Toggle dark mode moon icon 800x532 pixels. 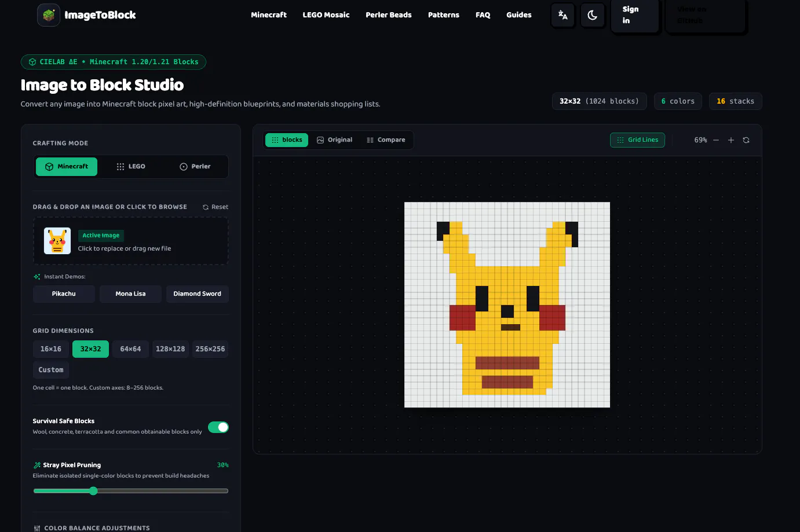click(x=592, y=15)
